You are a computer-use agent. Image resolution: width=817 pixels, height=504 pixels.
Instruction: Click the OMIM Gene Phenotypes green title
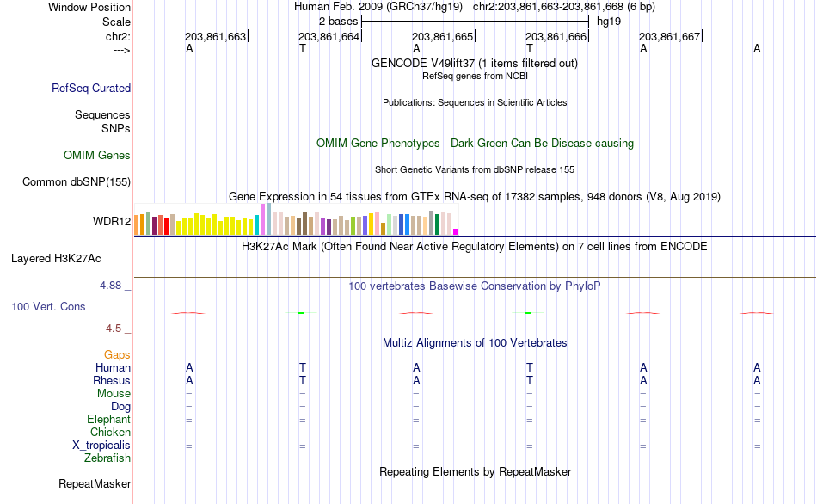coord(475,144)
